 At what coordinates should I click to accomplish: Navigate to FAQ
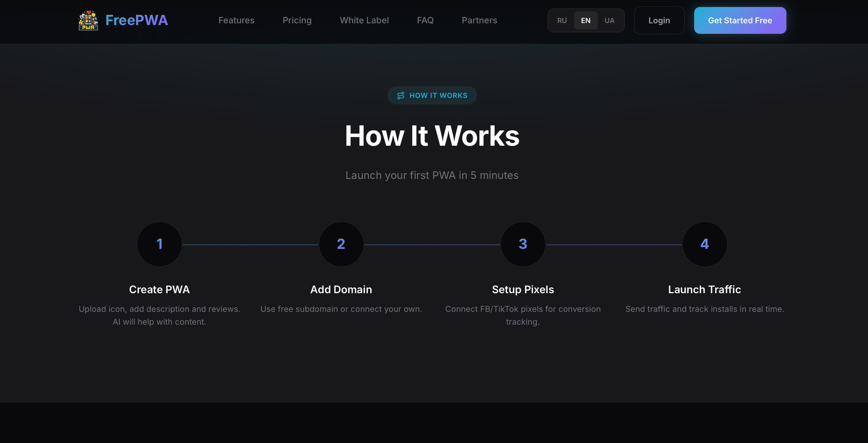pyautogui.click(x=425, y=20)
